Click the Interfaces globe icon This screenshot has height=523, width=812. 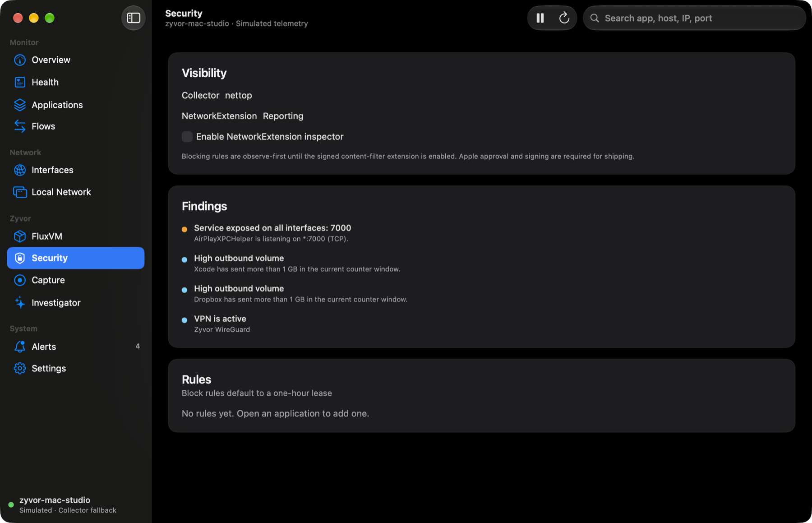pyautogui.click(x=20, y=170)
